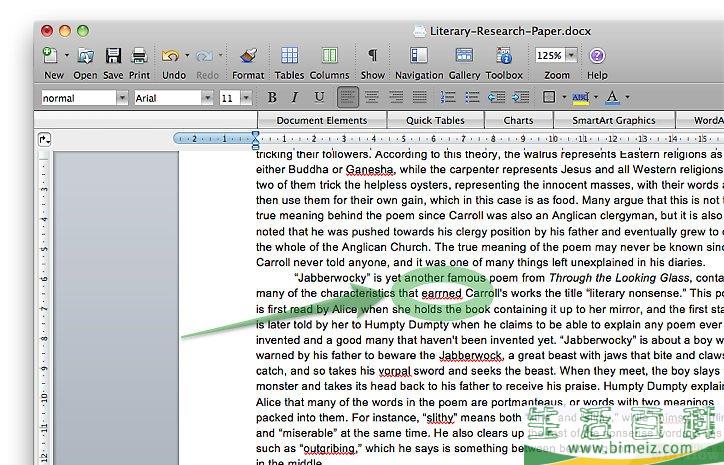Viewport: 724px width, 465px height.
Task: Apply the yellow highlight color
Action: [580, 97]
